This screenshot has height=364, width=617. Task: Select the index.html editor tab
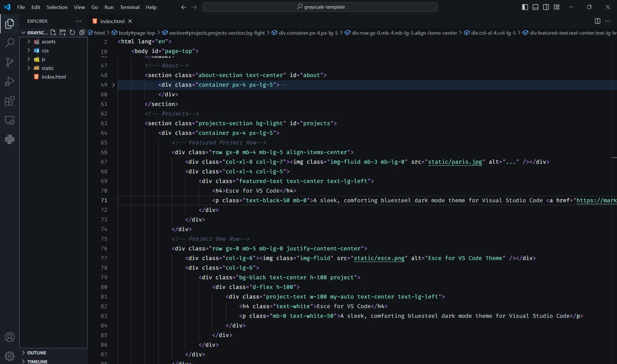112,21
